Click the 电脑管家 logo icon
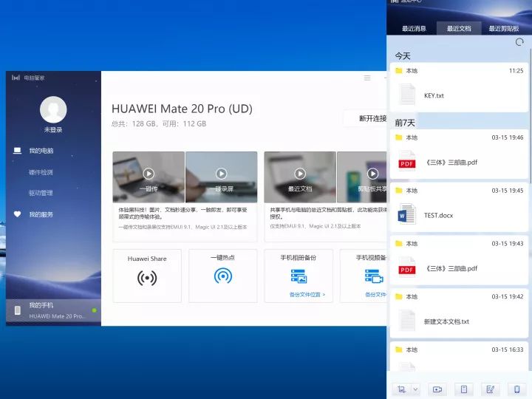The width and height of the screenshot is (532, 399). 16,78
